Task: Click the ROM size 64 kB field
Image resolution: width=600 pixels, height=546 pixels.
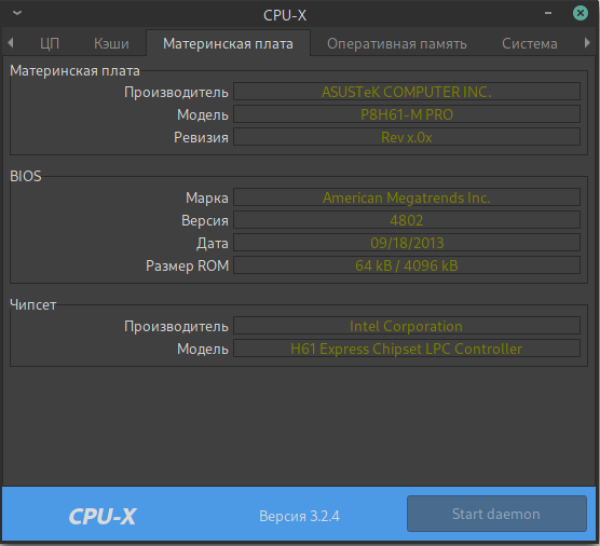Action: click(406, 266)
